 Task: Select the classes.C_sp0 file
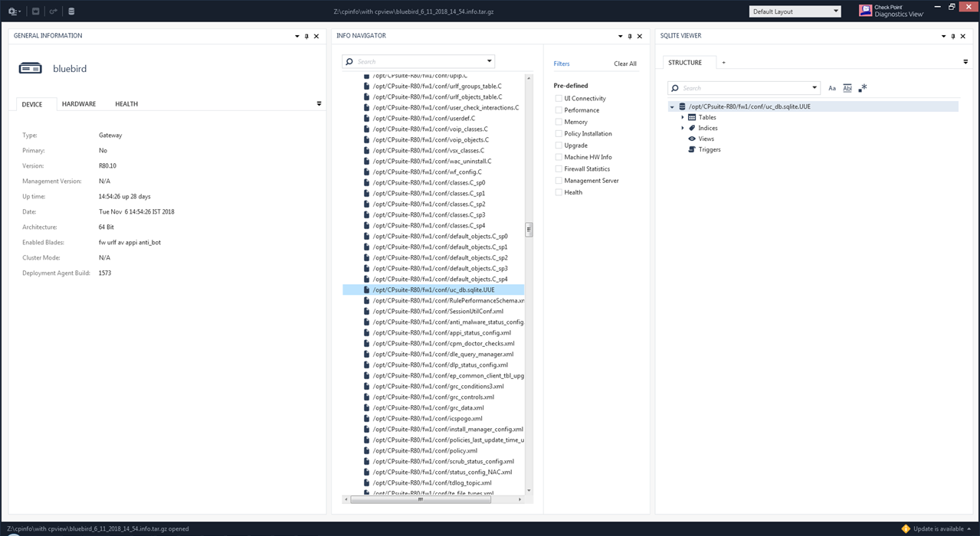(x=428, y=183)
